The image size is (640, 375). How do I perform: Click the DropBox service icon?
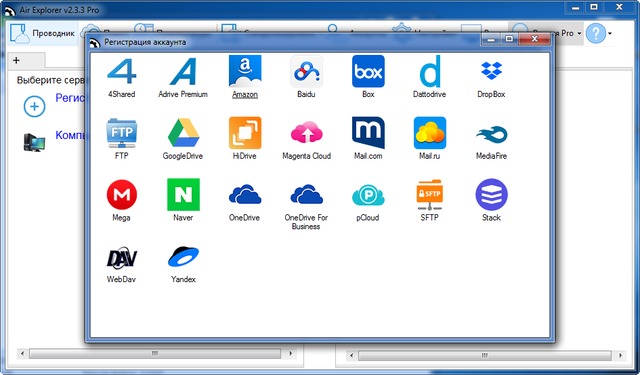491,70
